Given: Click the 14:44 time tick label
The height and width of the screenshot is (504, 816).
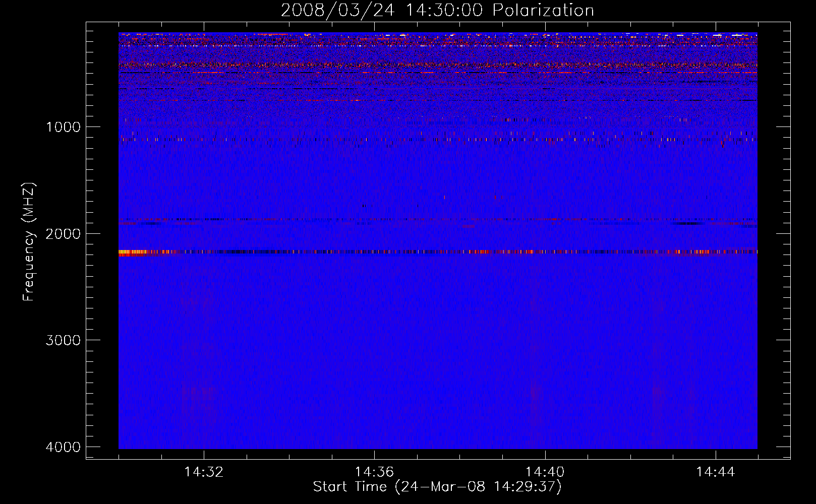Looking at the screenshot, I should point(716,472).
